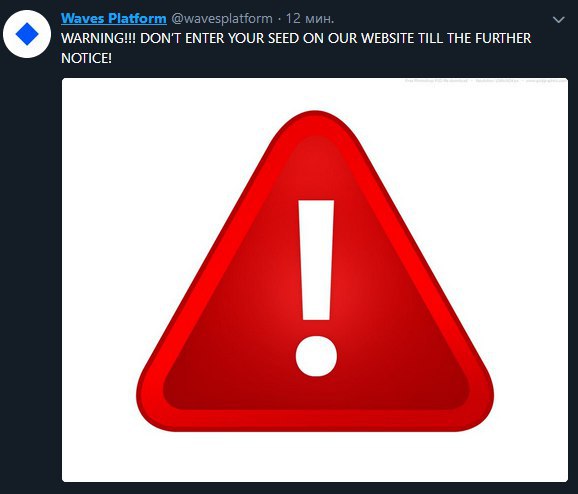Open the Waves Platform name link
Viewport: 578px width, 494px height.
(x=114, y=18)
